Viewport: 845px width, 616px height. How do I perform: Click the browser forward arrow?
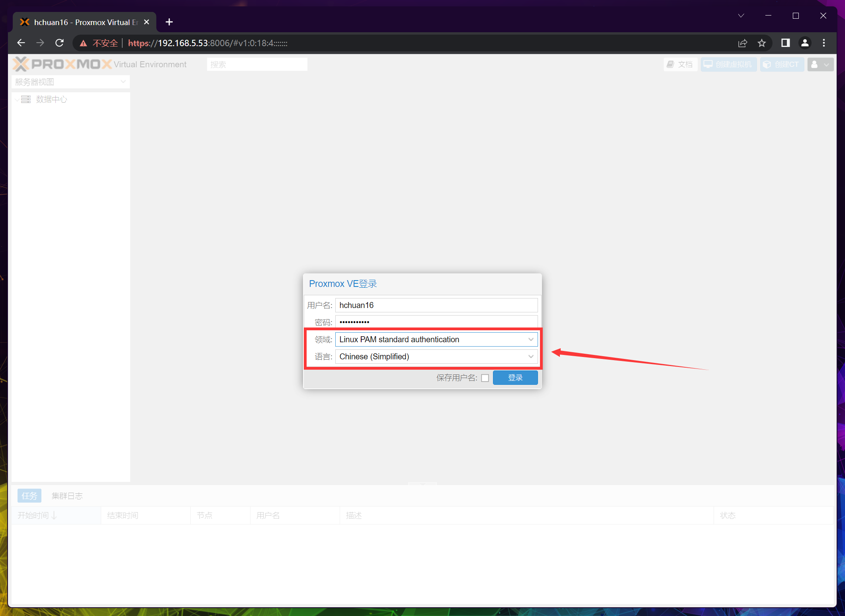(x=40, y=43)
